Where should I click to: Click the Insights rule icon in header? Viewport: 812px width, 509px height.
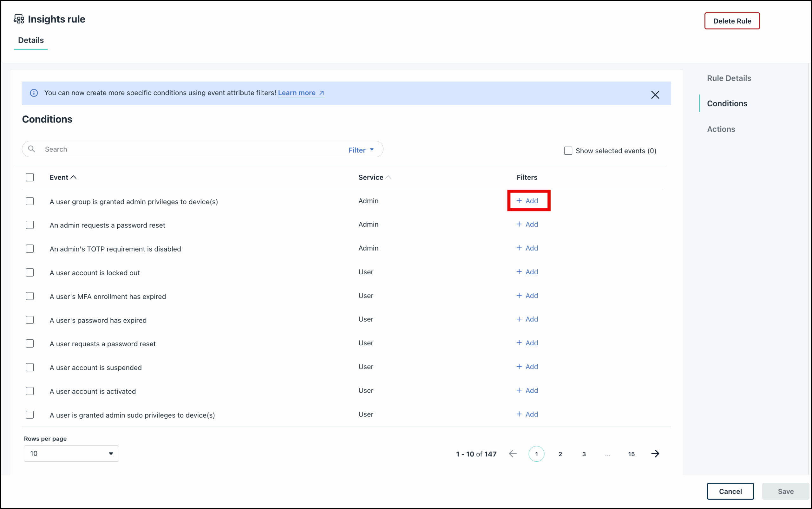tap(19, 19)
